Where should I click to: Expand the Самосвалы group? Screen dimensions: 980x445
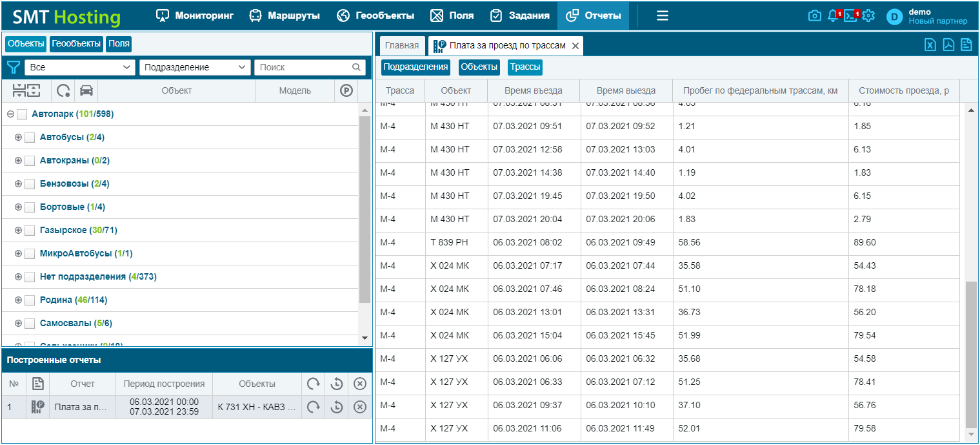[x=18, y=324]
